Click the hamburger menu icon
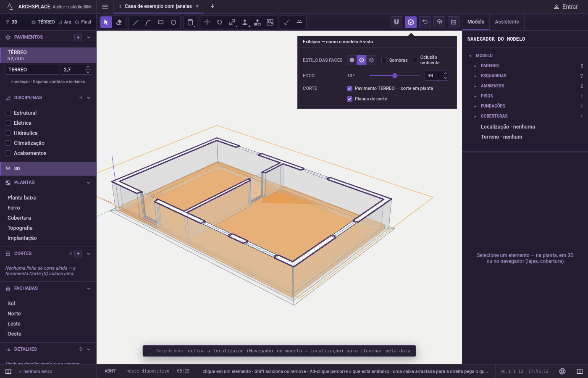588x378 pixels. pyautogui.click(x=105, y=6)
